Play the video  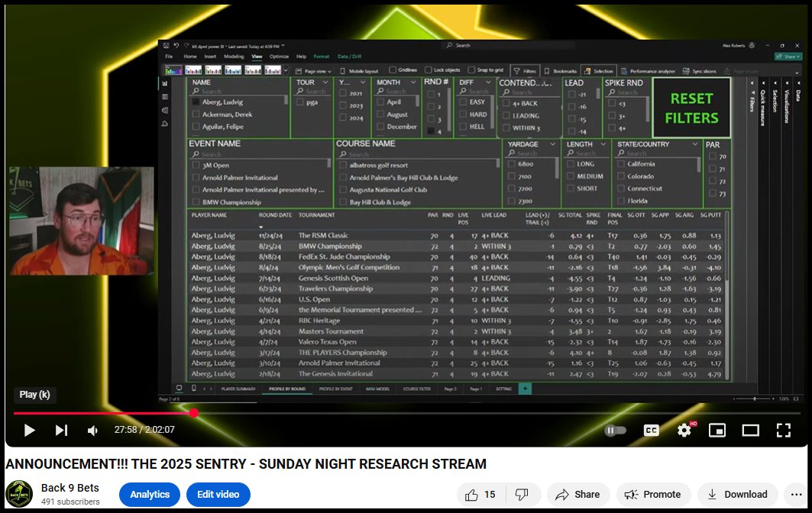coord(29,431)
